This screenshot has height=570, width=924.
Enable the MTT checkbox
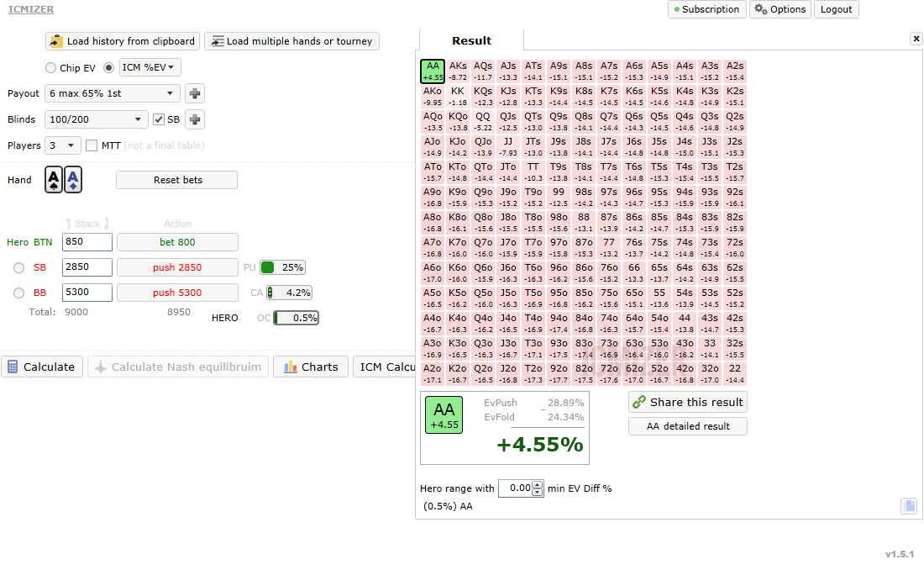click(x=92, y=145)
